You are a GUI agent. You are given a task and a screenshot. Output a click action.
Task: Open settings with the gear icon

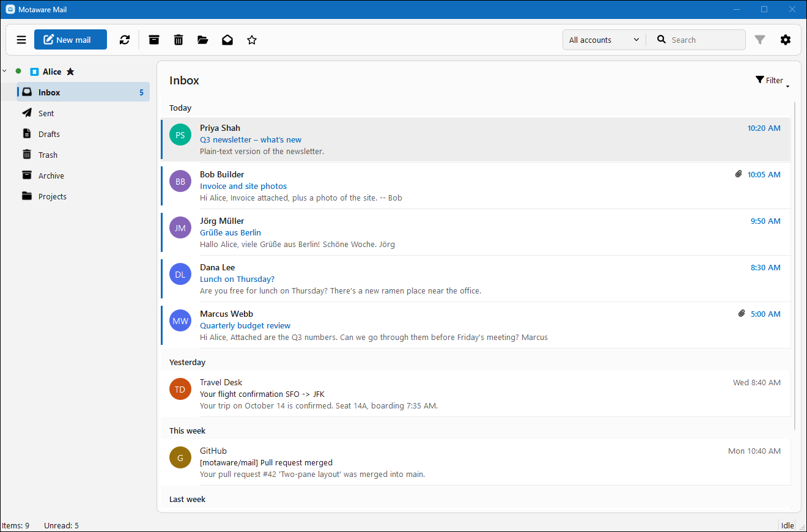pos(786,40)
